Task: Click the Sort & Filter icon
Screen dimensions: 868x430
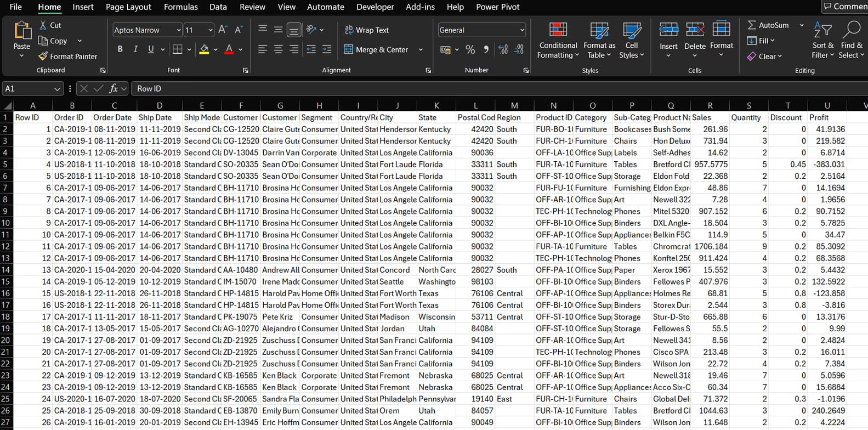Action: (822, 30)
